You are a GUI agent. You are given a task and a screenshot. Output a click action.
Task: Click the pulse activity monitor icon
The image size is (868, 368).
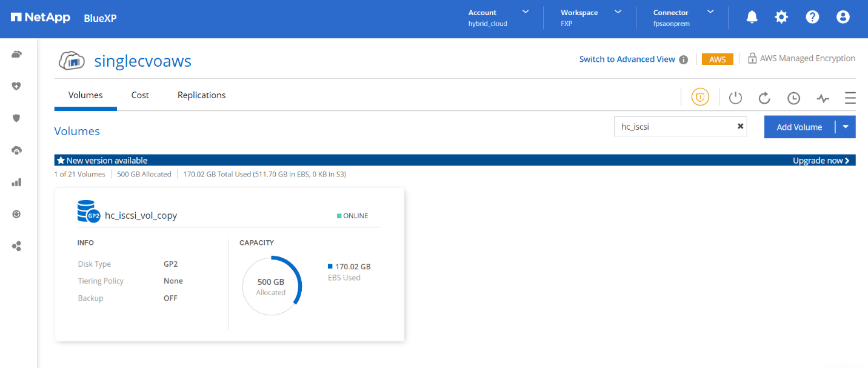[823, 98]
